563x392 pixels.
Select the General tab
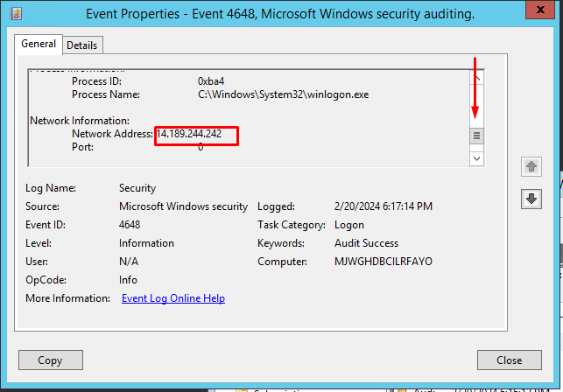(38, 44)
